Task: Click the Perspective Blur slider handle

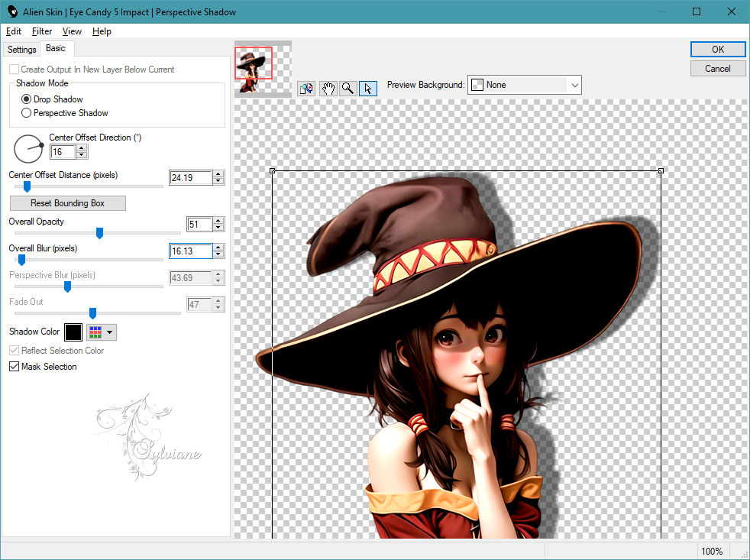Action: pos(67,286)
